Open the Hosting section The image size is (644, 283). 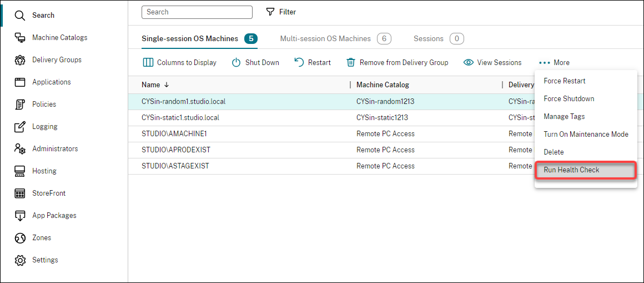click(x=44, y=171)
